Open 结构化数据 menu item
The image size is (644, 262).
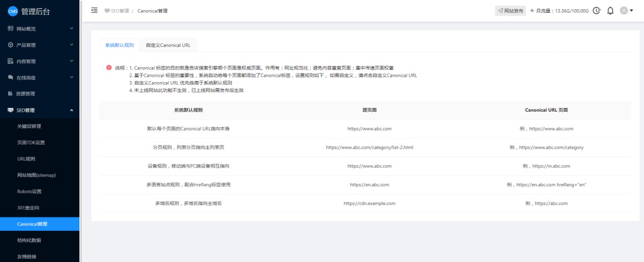pos(40,240)
